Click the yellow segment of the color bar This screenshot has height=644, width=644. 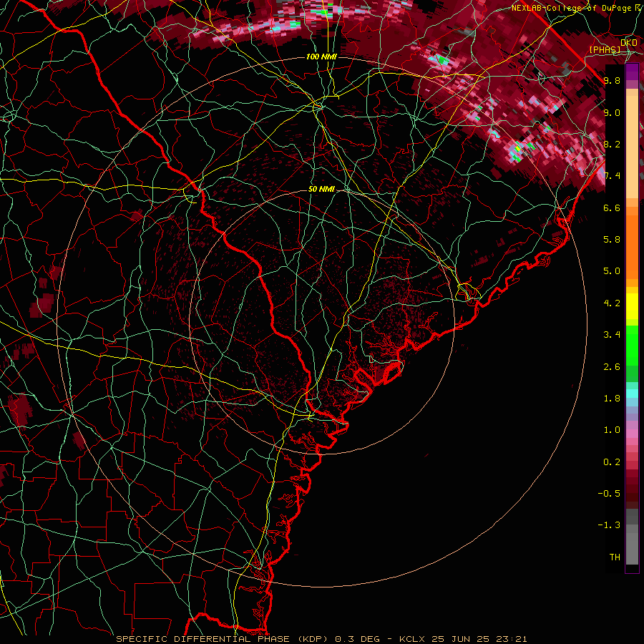click(632, 306)
